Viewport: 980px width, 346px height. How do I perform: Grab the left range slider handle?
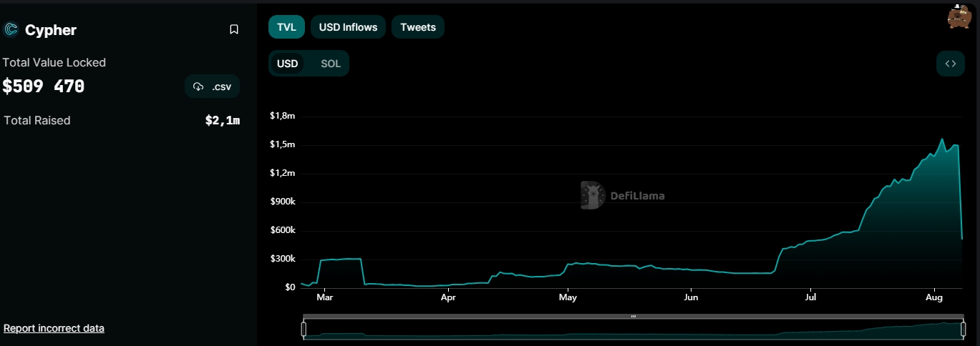click(x=304, y=329)
